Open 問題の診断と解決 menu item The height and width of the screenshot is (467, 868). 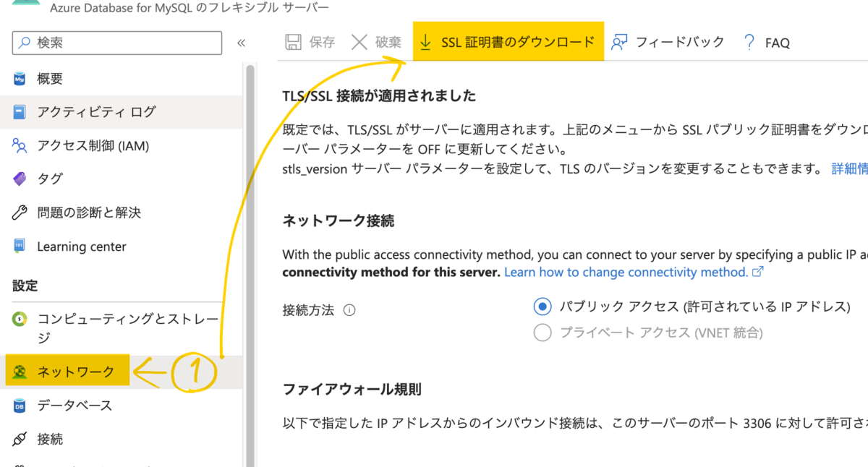click(122, 213)
